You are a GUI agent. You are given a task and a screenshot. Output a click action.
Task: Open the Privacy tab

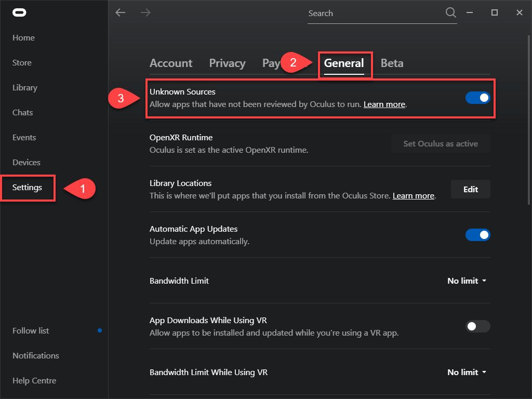pos(227,63)
